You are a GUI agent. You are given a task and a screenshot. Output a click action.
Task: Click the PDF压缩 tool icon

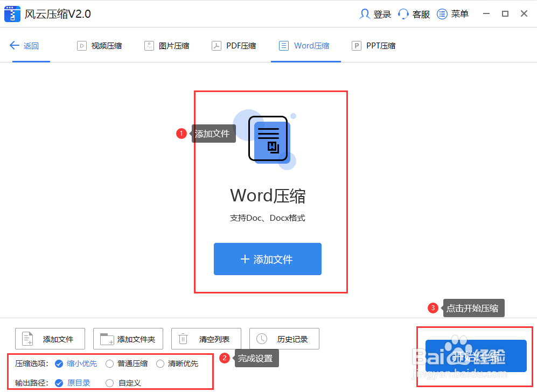click(218, 45)
